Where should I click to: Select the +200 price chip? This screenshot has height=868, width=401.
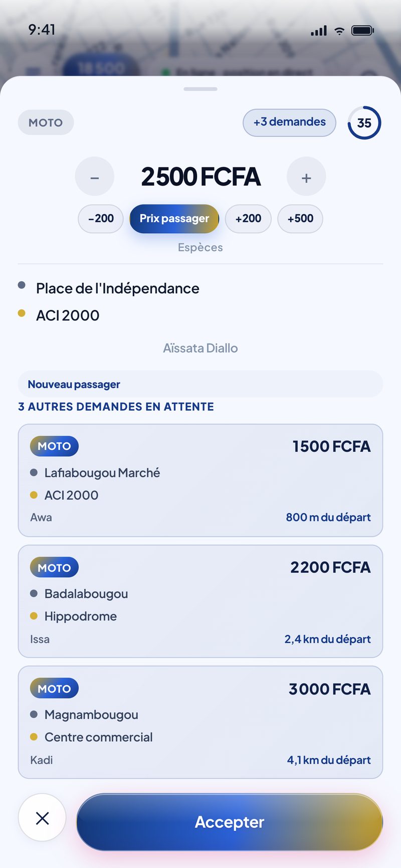[x=248, y=219]
